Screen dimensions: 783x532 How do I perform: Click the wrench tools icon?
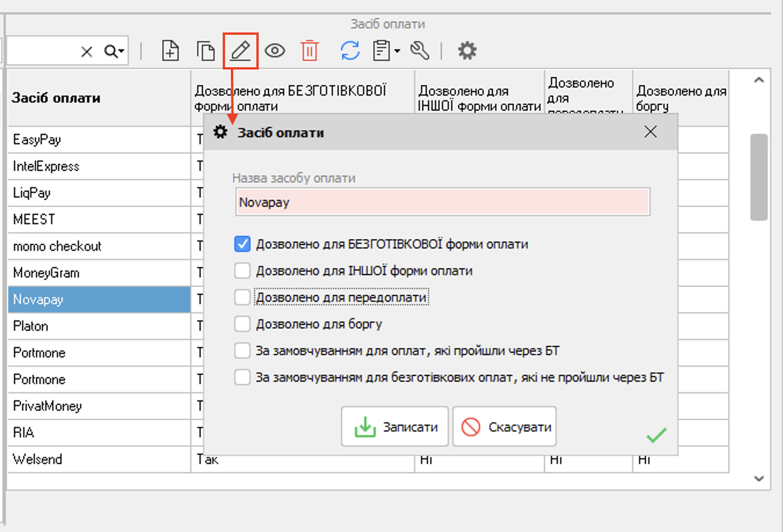tap(419, 51)
